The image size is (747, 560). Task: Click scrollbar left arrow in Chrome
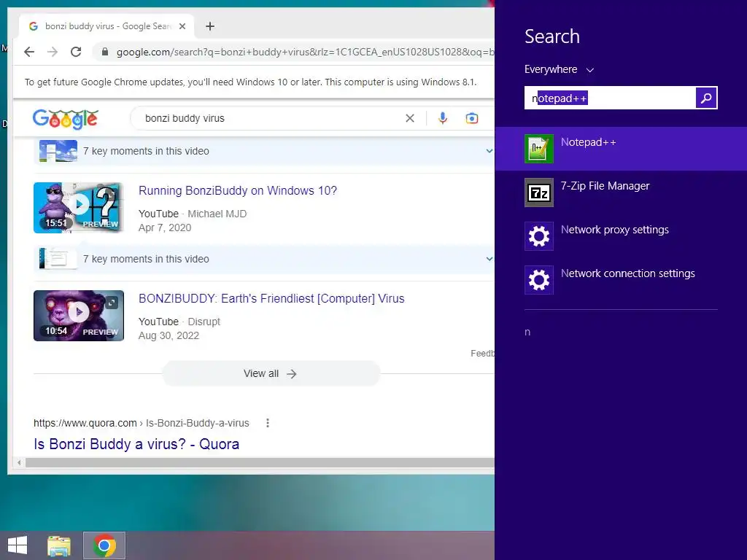point(18,462)
